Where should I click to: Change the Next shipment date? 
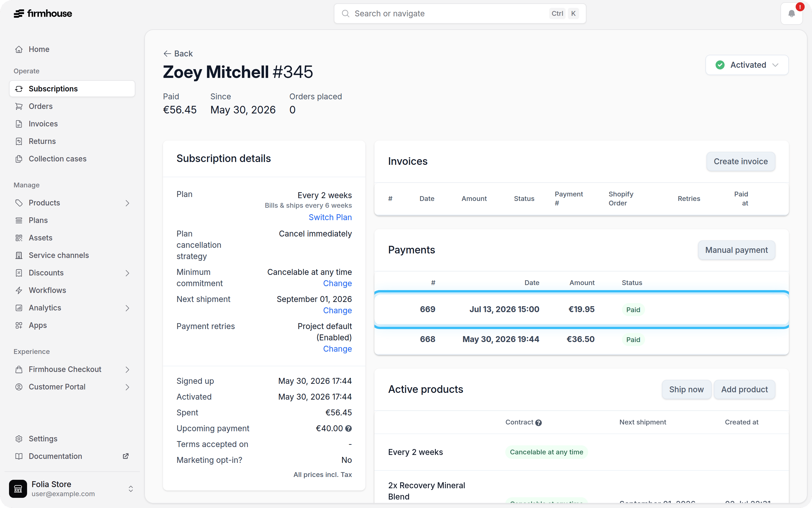(337, 310)
